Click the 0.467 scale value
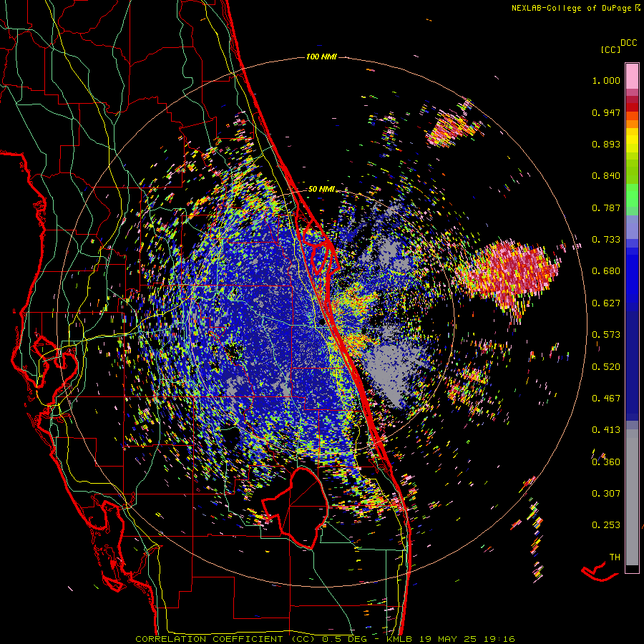 606,399
